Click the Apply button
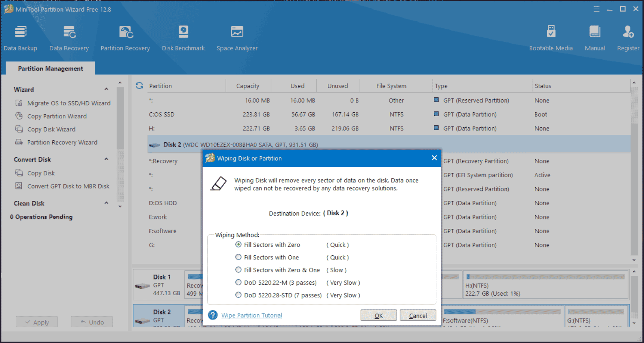Image resolution: width=644 pixels, height=343 pixels. tap(37, 322)
